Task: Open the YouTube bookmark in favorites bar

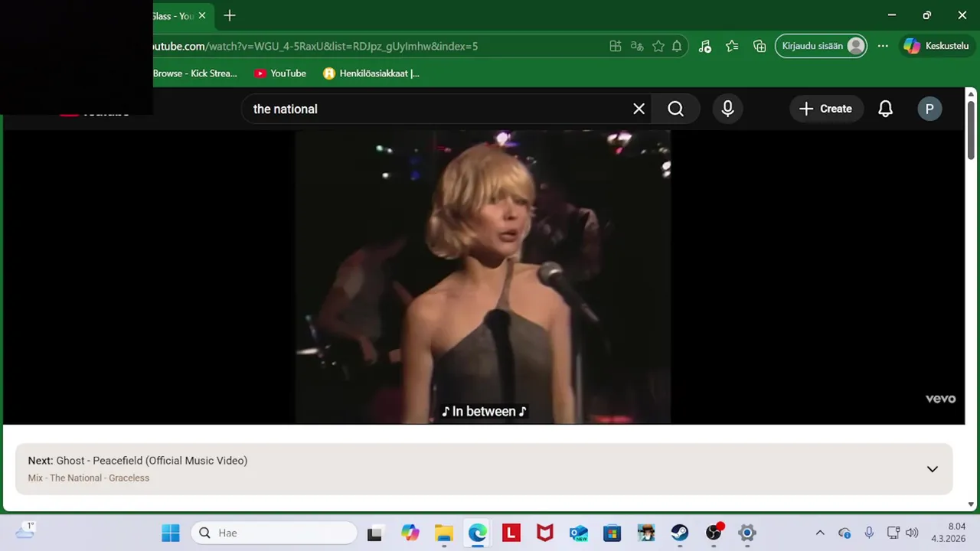Action: click(280, 73)
